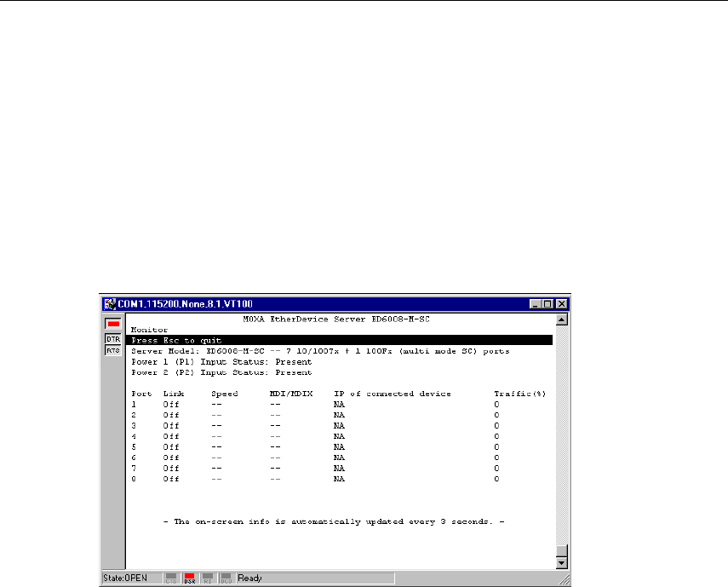Click the scroll up arrow
Viewport: 728px width, 587px height.
(x=562, y=319)
